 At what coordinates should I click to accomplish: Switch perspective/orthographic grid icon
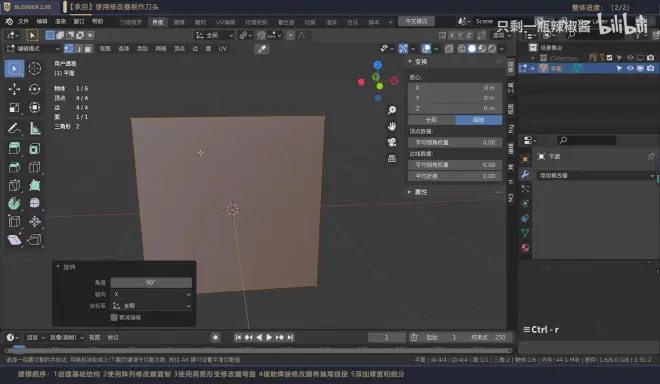pyautogui.click(x=392, y=158)
